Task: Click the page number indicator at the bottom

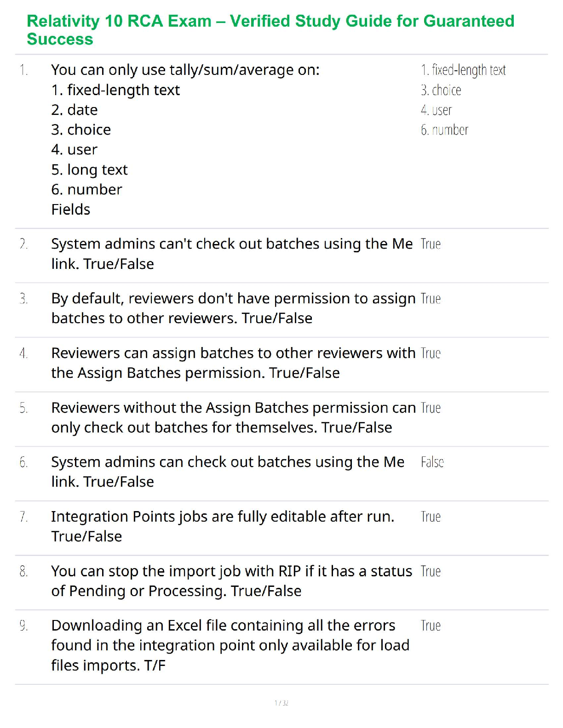Action: (x=281, y=703)
